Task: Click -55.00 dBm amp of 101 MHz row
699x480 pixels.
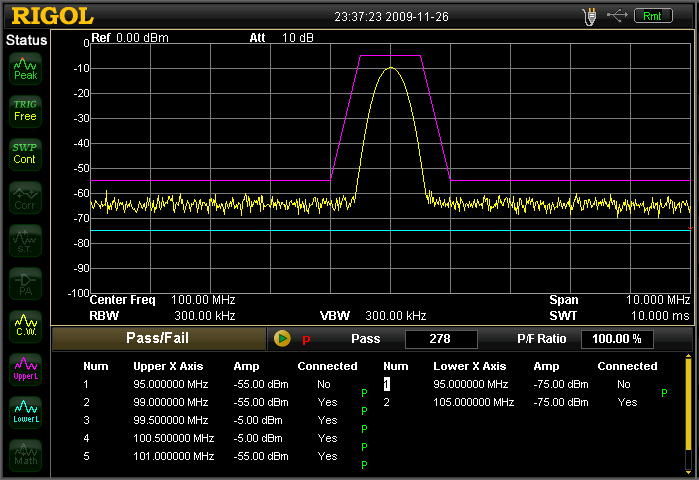Action: [x=261, y=456]
